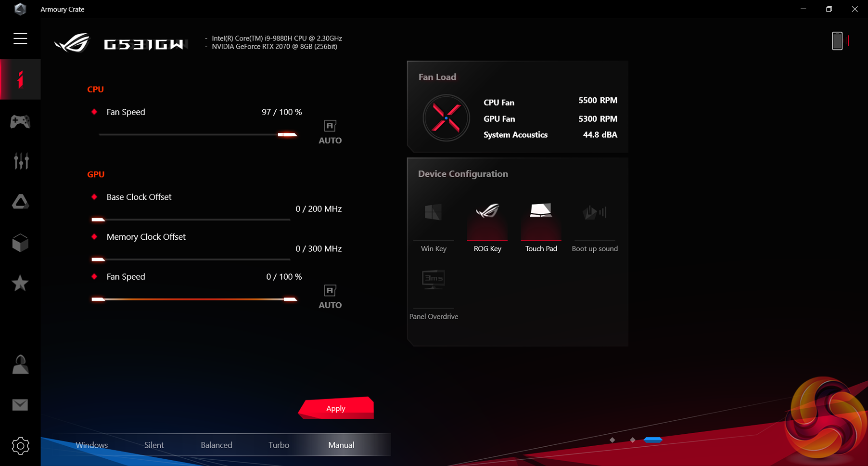
Task: Open the Featured star icon
Action: click(x=20, y=284)
